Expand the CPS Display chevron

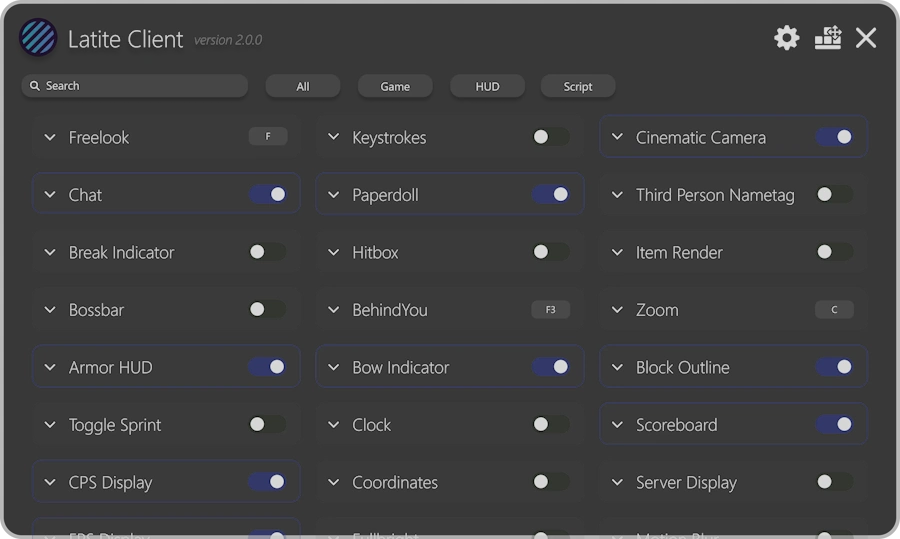tap(50, 482)
